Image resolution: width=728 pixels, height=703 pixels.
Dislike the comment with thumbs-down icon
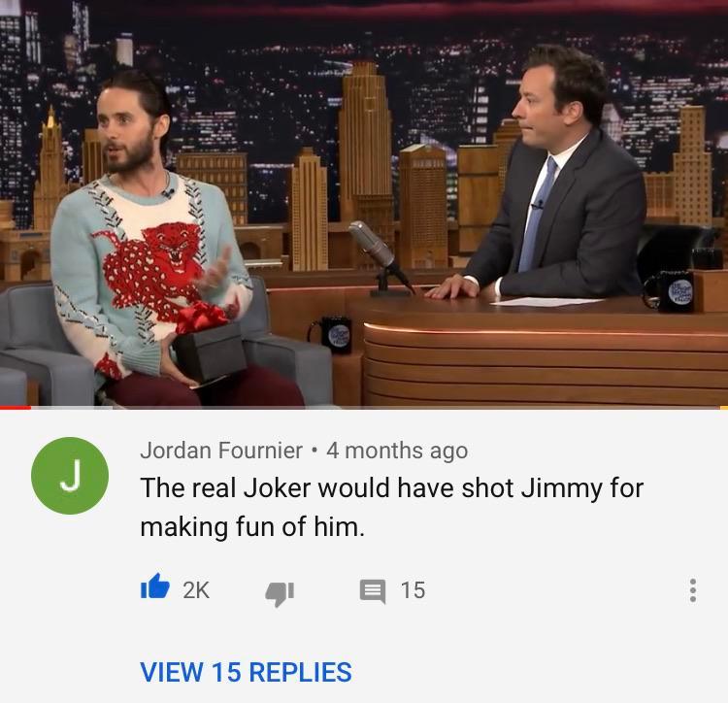coord(280,593)
